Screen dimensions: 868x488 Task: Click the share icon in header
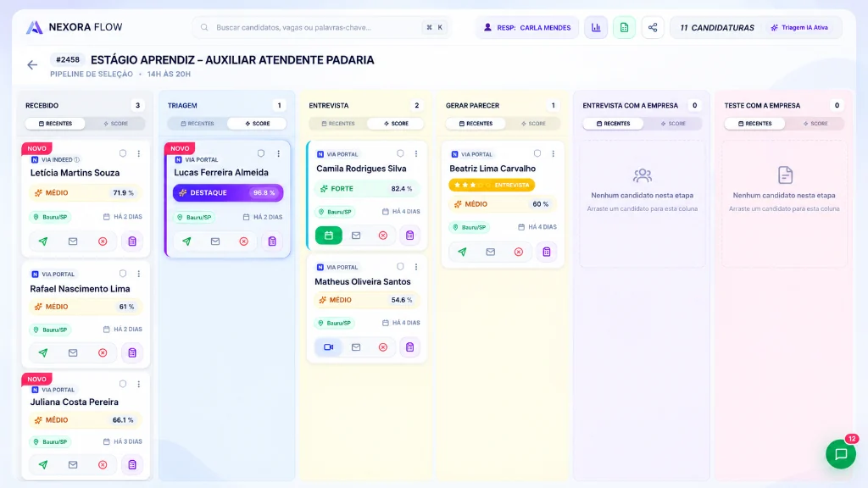pyautogui.click(x=653, y=27)
